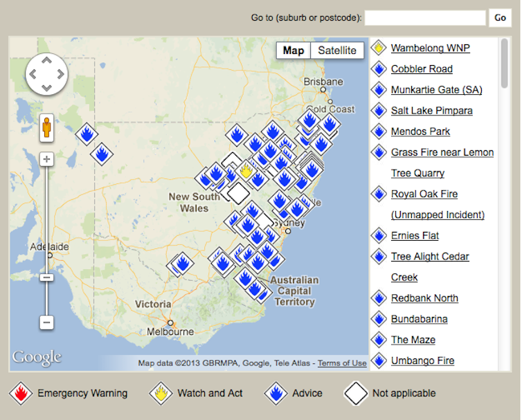The width and height of the screenshot is (522, 420).
Task: Click the zoom out minus button
Action: (x=46, y=322)
